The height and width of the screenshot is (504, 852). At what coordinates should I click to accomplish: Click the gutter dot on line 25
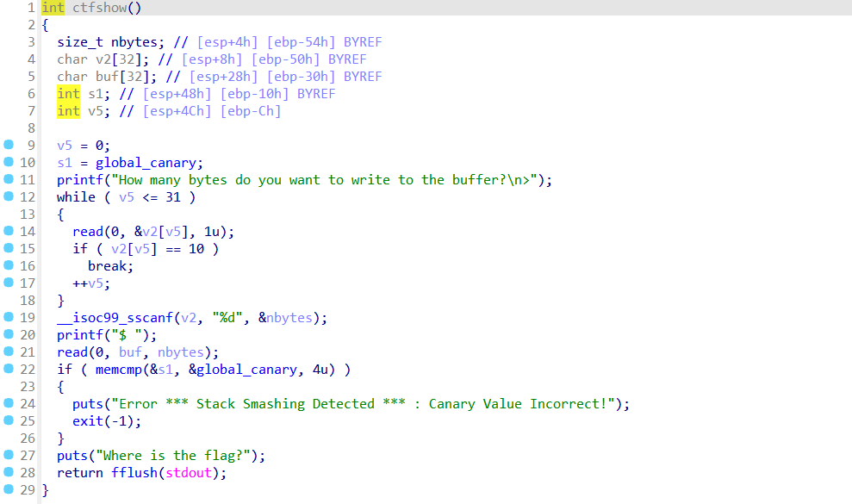pos(9,420)
